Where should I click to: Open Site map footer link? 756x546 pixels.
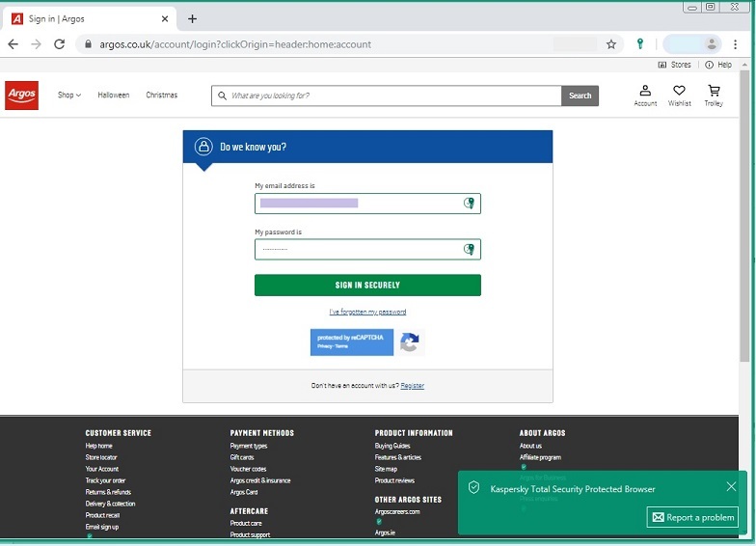[x=386, y=469]
